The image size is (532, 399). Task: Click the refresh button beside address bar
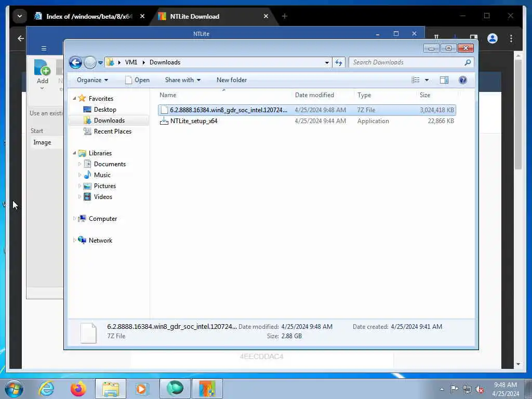339,62
